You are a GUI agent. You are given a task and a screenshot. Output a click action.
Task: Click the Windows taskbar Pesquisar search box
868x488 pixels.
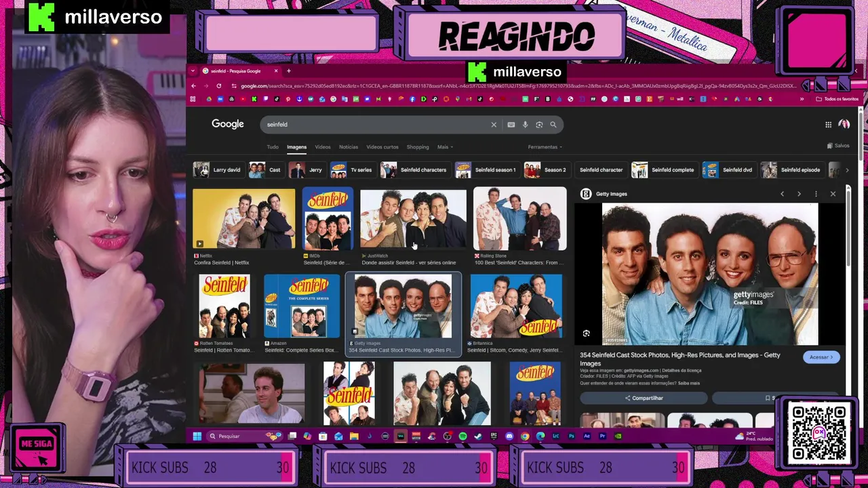pos(244,436)
